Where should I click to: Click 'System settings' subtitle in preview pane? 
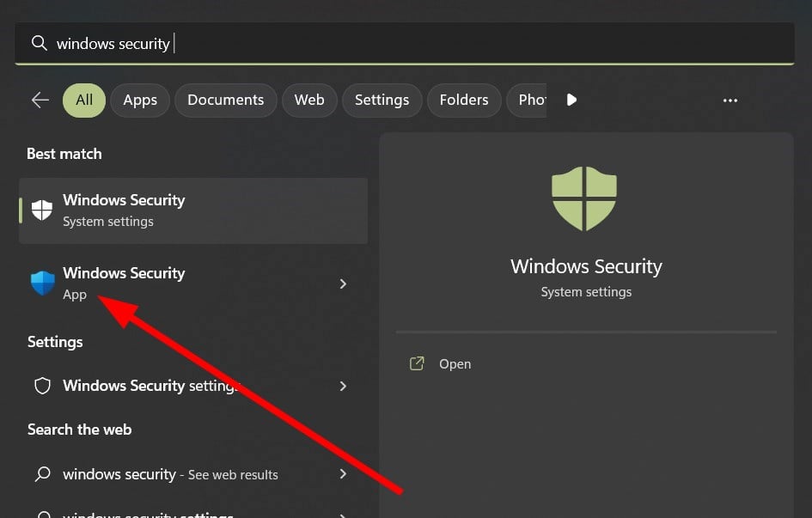pyautogui.click(x=586, y=292)
